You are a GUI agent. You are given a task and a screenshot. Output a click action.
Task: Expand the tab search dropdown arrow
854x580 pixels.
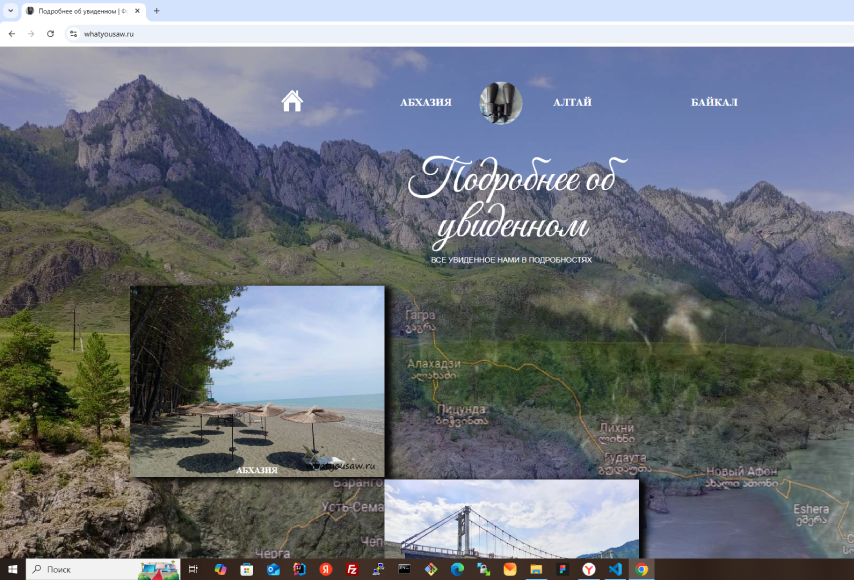10,11
